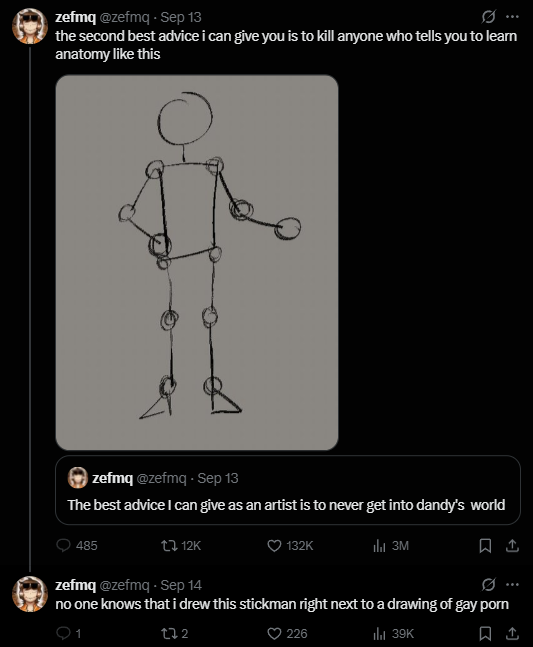Share the Sep 13 tweet
This screenshot has width=533, height=647.
[512, 545]
